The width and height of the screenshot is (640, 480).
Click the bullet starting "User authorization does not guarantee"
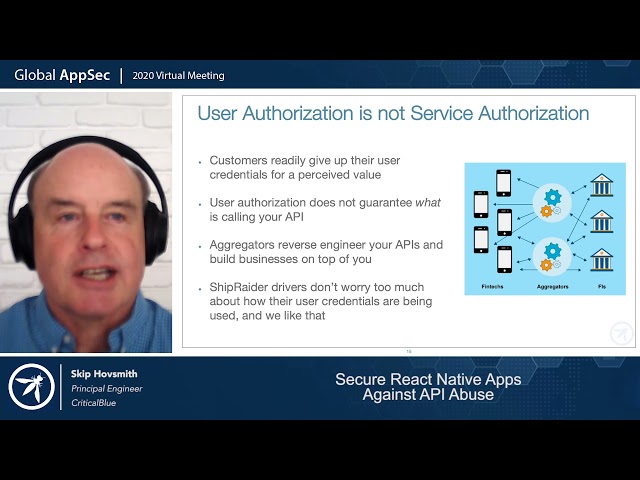pos(325,209)
